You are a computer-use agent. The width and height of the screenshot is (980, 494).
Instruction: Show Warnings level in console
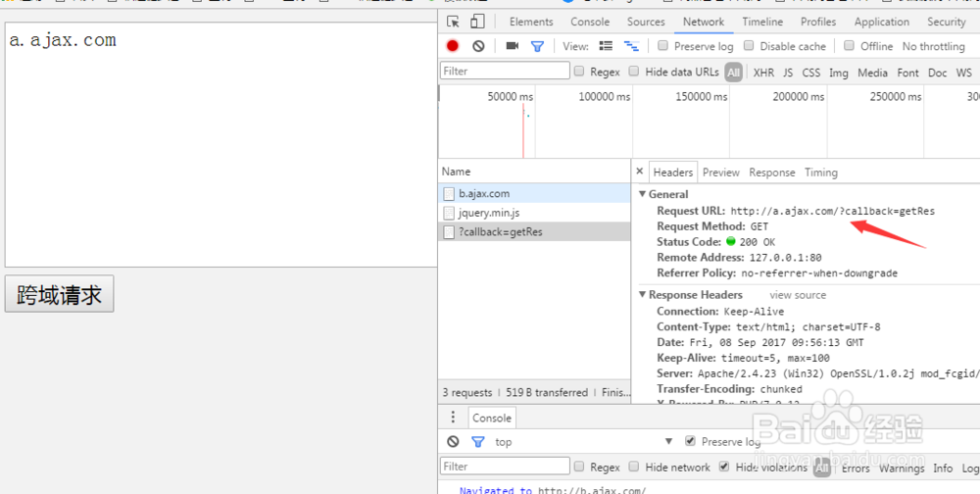click(902, 468)
